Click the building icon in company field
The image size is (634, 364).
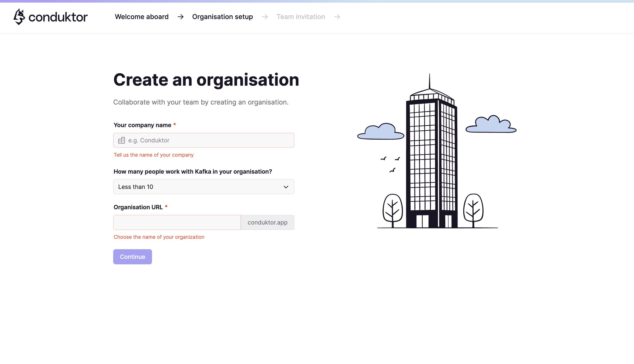click(x=122, y=140)
